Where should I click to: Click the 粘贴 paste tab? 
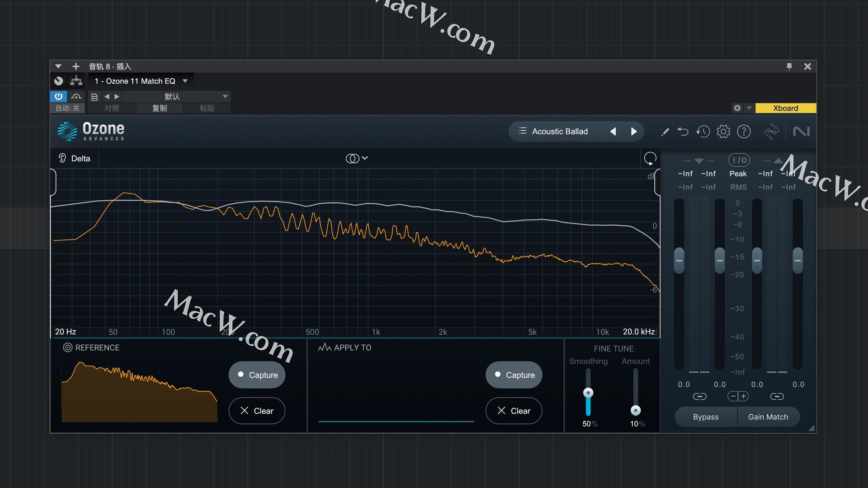[207, 108]
